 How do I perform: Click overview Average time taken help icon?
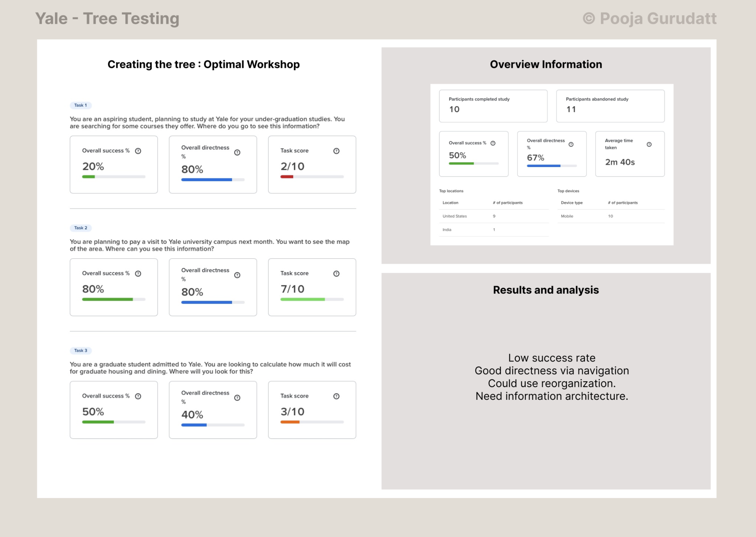coord(649,144)
